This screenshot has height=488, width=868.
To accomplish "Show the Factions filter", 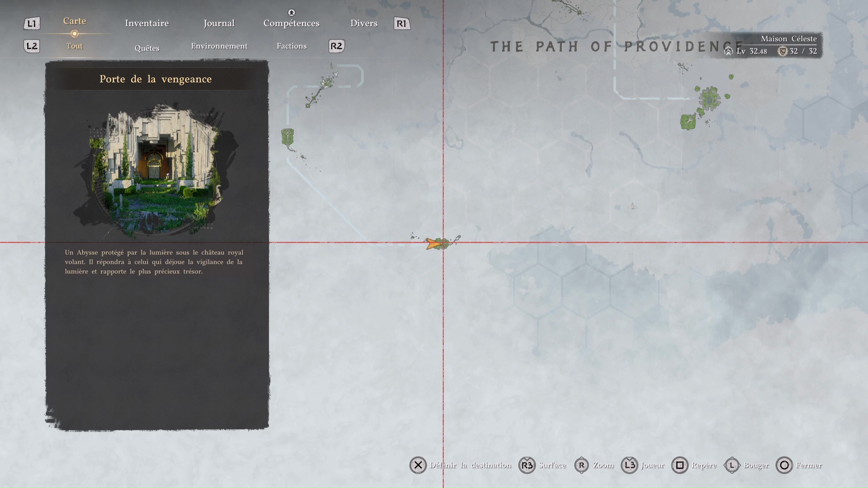I will click(x=291, y=46).
